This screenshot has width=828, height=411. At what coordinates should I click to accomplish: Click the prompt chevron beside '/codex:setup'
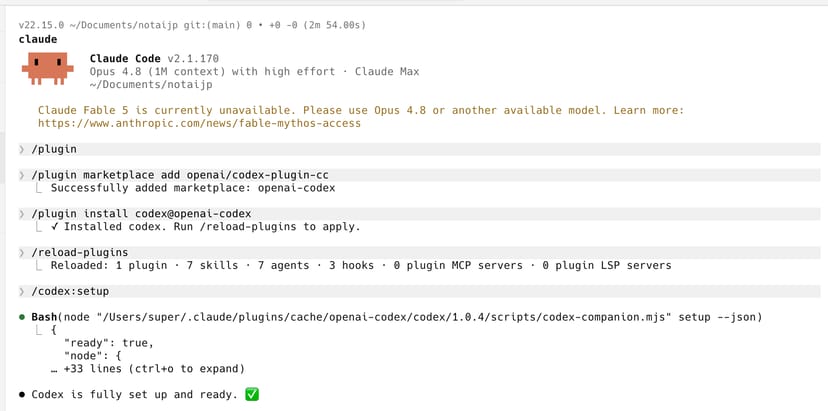tap(22, 292)
